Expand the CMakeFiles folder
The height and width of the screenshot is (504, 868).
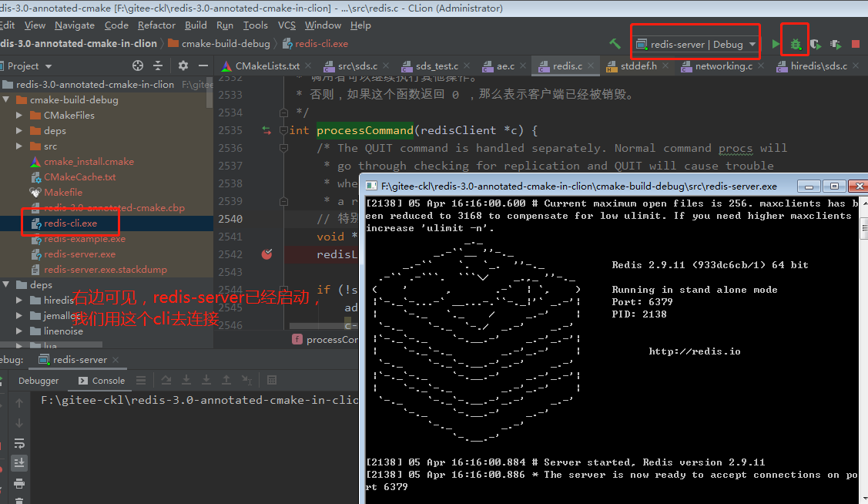[20, 116]
